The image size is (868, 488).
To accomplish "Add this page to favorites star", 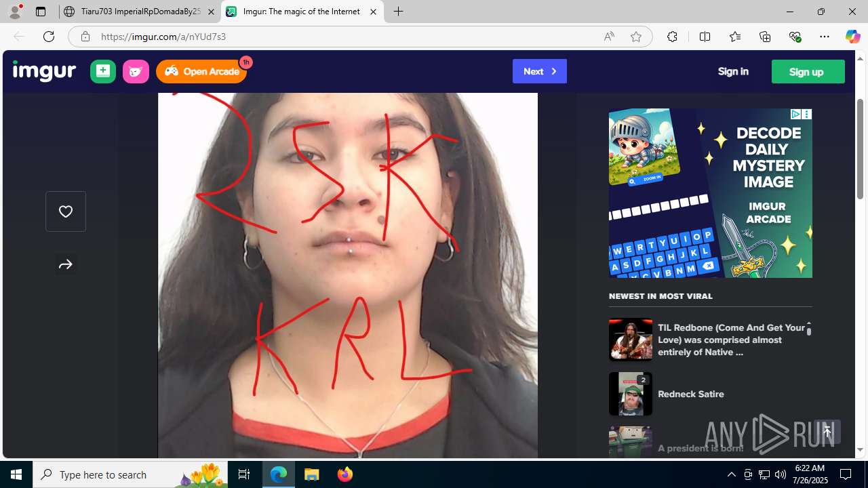I will click(x=635, y=37).
